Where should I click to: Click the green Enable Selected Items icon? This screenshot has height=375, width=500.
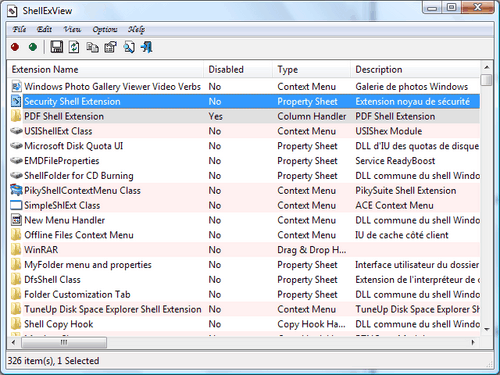point(33,47)
